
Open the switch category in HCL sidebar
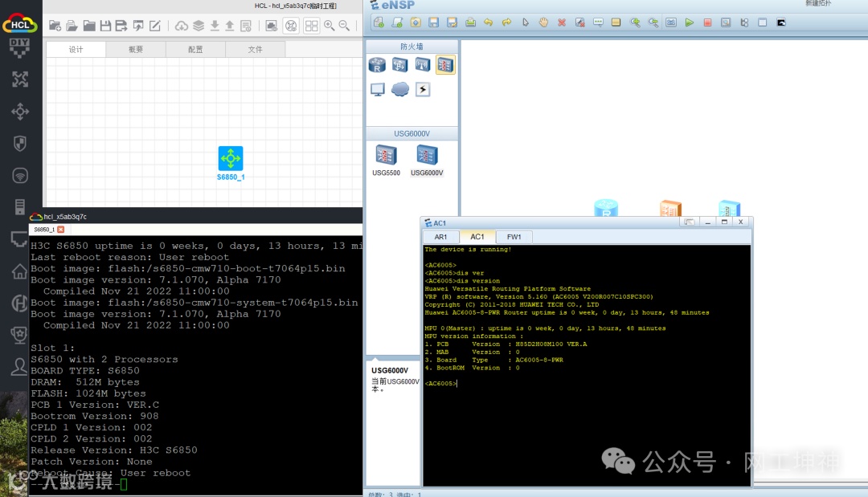click(x=20, y=112)
